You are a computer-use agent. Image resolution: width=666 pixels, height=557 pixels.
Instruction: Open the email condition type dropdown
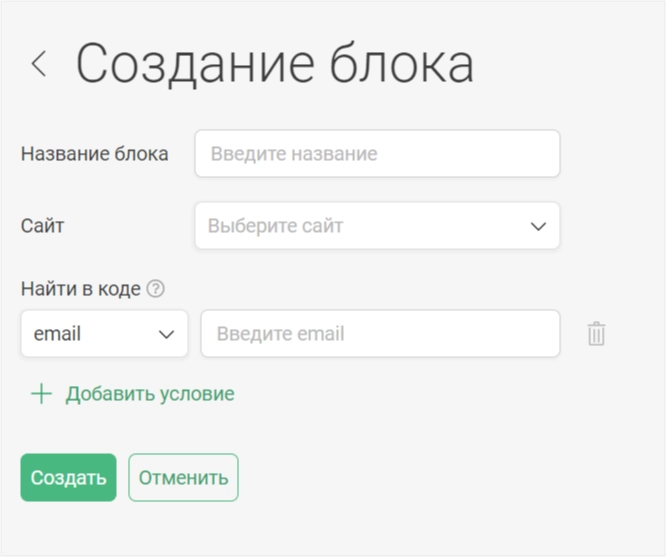104,334
